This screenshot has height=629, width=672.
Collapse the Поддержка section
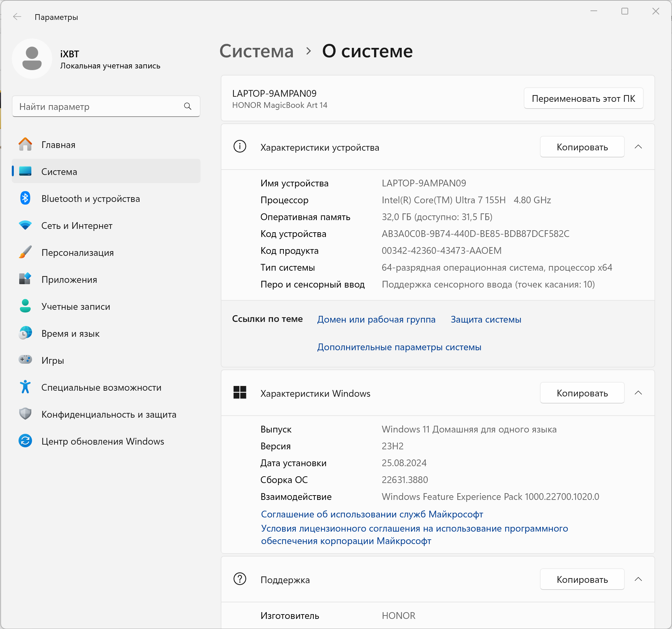(638, 579)
